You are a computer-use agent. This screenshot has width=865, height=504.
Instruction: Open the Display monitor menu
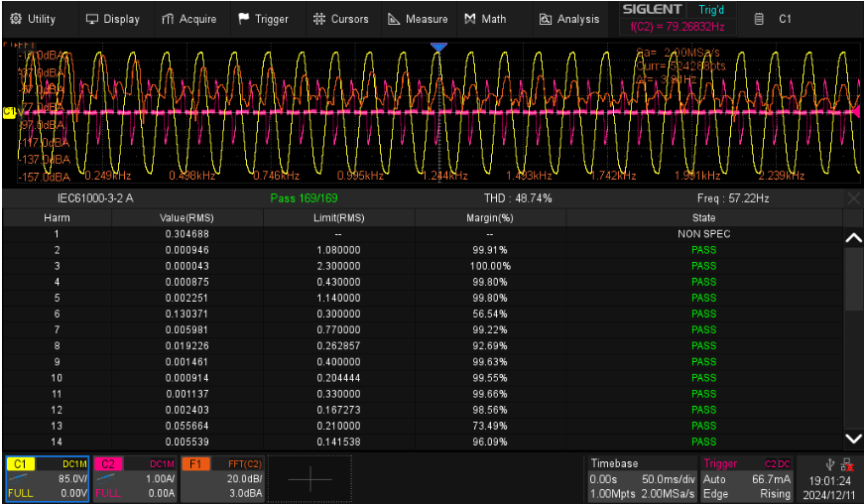click(x=112, y=19)
